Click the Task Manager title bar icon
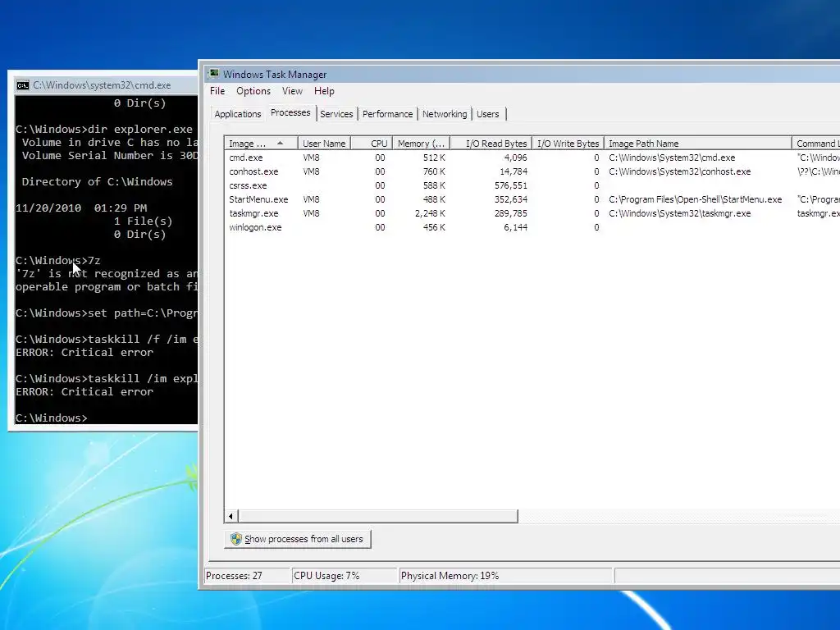840x630 pixels. (214, 73)
